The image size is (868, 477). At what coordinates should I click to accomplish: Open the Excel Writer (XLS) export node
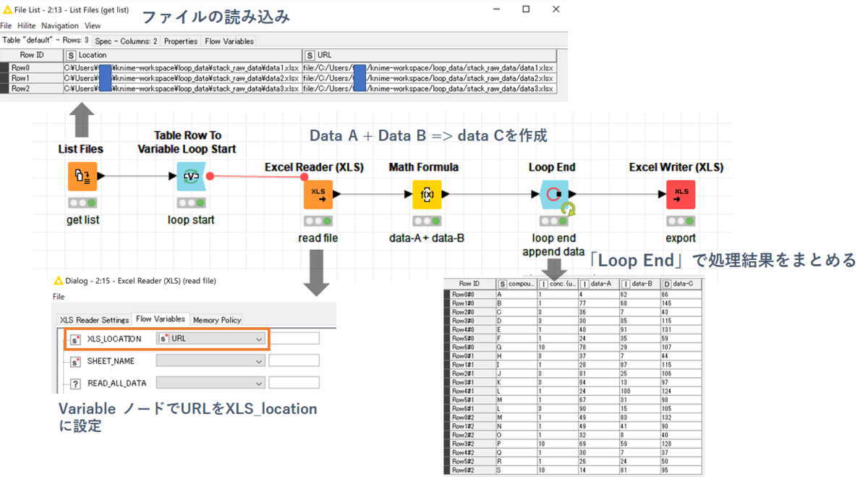(x=680, y=195)
